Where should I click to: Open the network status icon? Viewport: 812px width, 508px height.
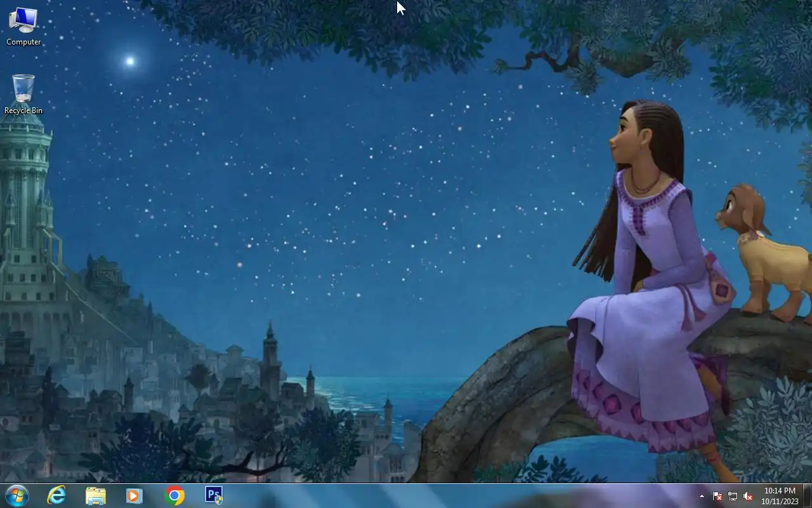[x=733, y=496]
